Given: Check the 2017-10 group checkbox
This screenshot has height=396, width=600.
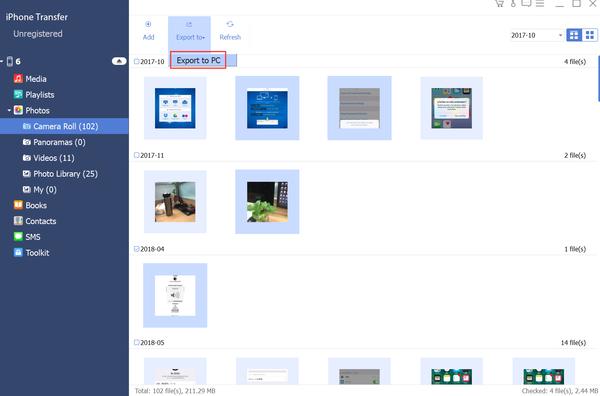Looking at the screenshot, I should 137,61.
